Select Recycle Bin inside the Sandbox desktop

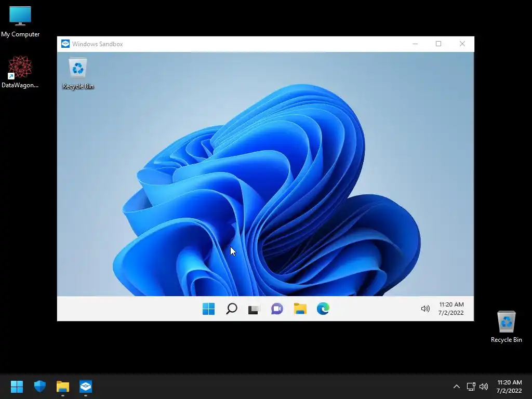[x=78, y=73]
